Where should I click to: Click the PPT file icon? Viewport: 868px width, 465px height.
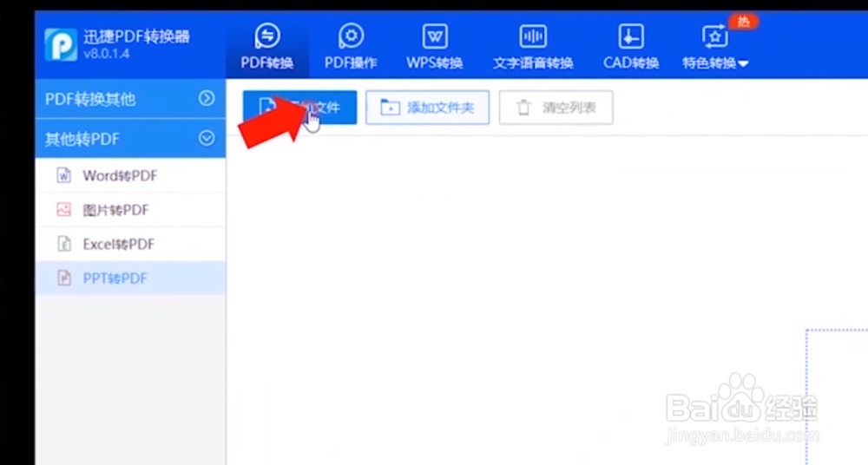[x=64, y=278]
